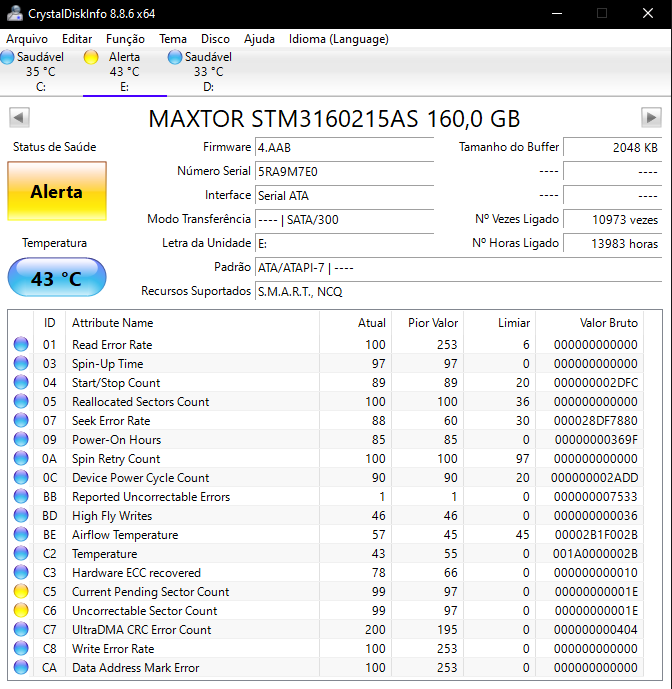Open the Tema menu
The width and height of the screenshot is (672, 689).
(x=173, y=39)
